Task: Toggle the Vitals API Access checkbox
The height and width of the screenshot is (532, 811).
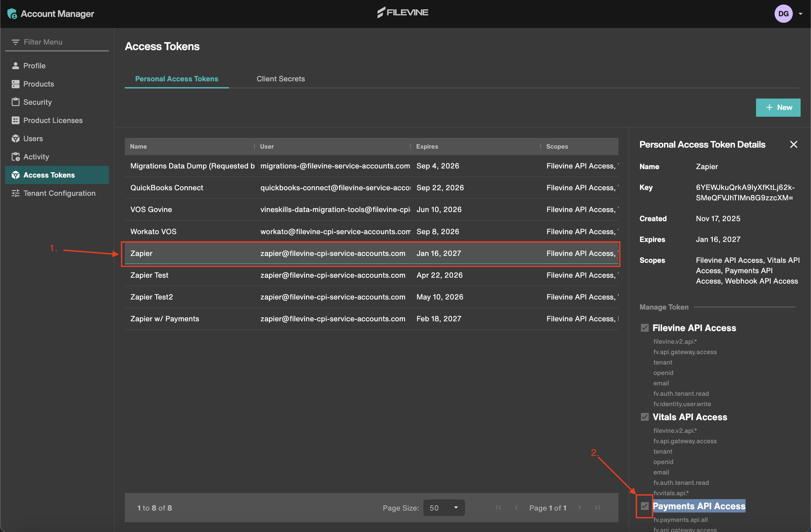Action: [x=645, y=417]
